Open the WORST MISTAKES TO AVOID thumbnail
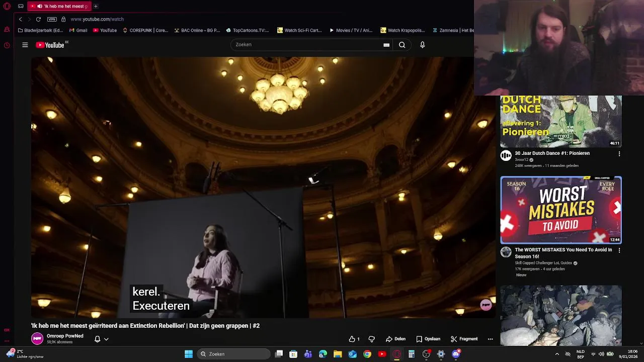The width and height of the screenshot is (644, 362). coord(561,210)
